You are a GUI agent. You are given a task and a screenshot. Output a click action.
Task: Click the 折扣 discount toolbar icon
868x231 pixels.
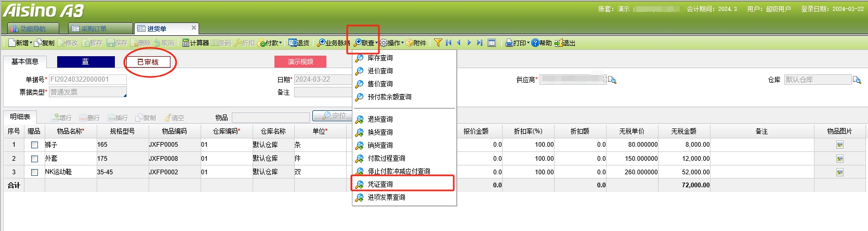pos(238,43)
